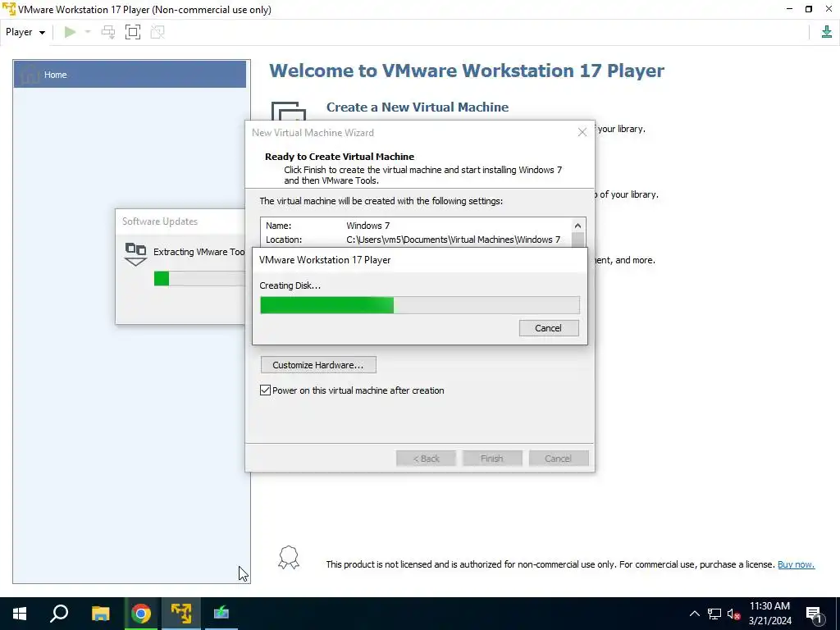Image resolution: width=840 pixels, height=630 pixels.
Task: Click the Create a New Virtual Machine icon
Action: click(x=288, y=111)
